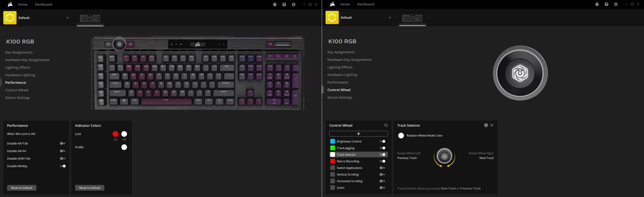644x197 pixels.
Task: Click Win Lock key on keyboard image
Action: 130,44
